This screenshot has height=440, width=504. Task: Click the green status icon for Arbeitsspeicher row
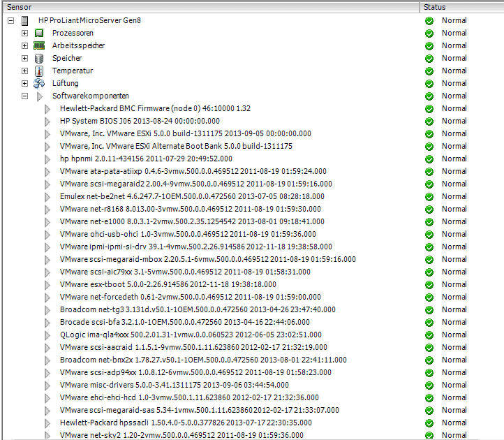click(x=429, y=46)
